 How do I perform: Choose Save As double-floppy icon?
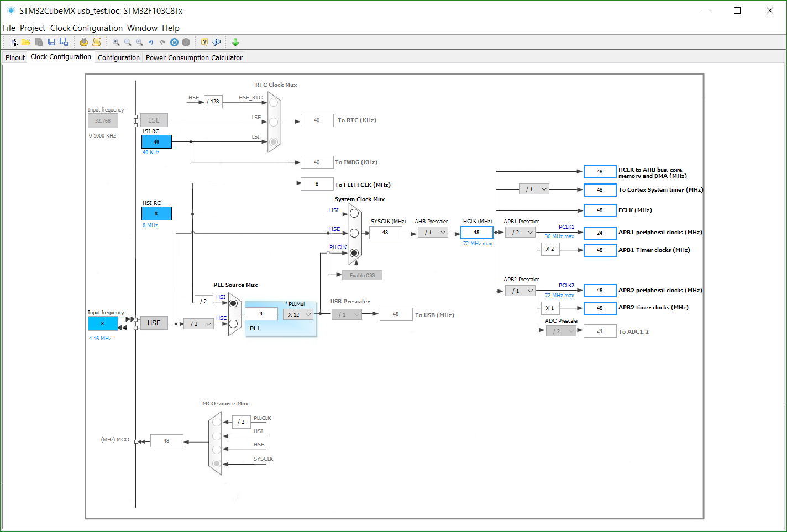[64, 42]
